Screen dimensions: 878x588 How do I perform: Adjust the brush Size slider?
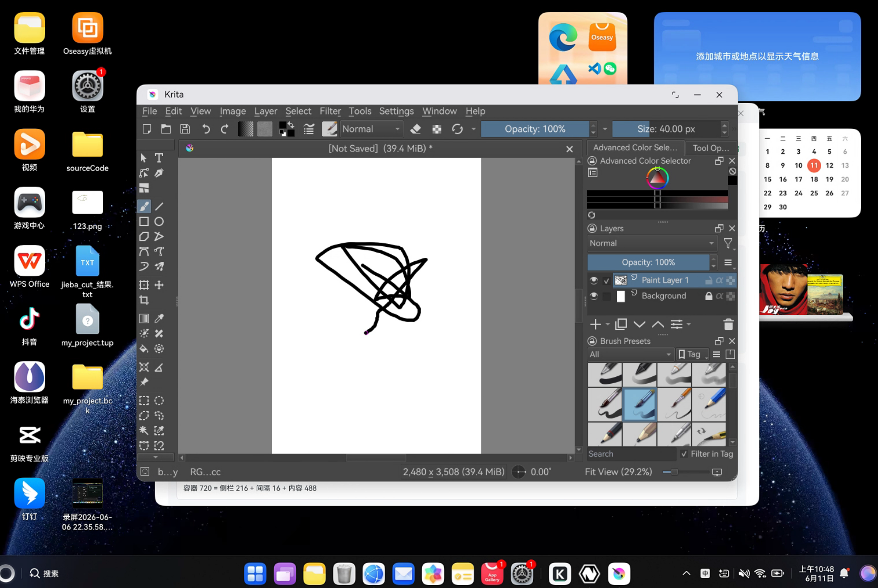pos(666,129)
